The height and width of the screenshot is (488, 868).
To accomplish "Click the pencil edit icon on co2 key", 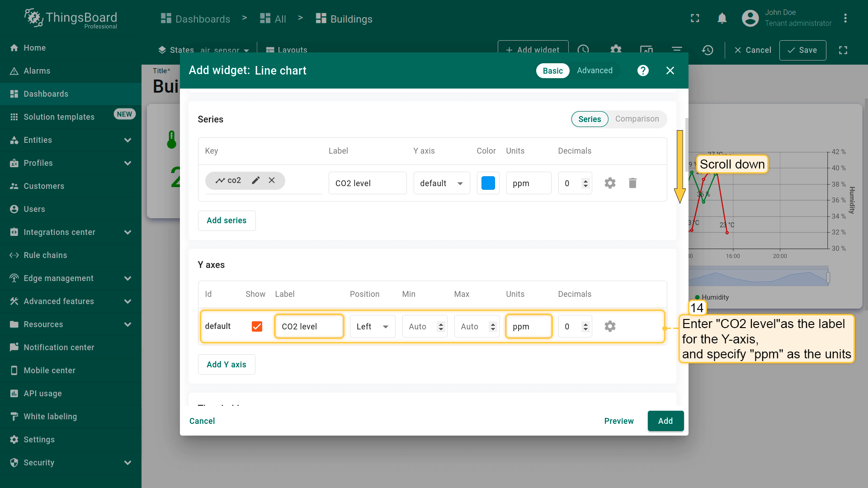I will pyautogui.click(x=256, y=180).
